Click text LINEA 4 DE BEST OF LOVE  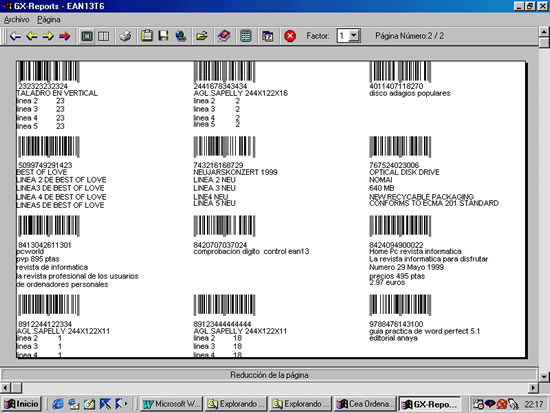(x=61, y=197)
